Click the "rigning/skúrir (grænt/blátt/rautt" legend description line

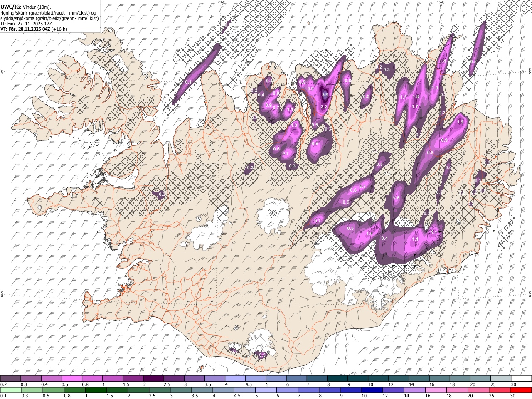(x=49, y=13)
